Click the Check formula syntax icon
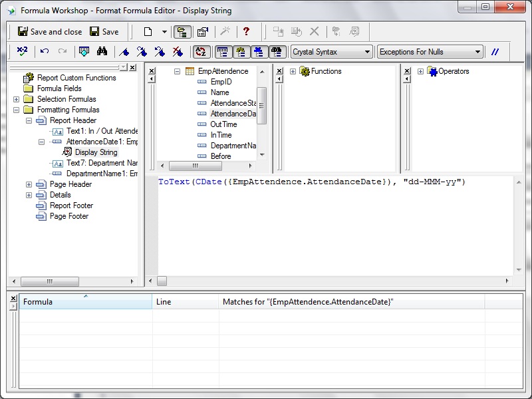 23,52
